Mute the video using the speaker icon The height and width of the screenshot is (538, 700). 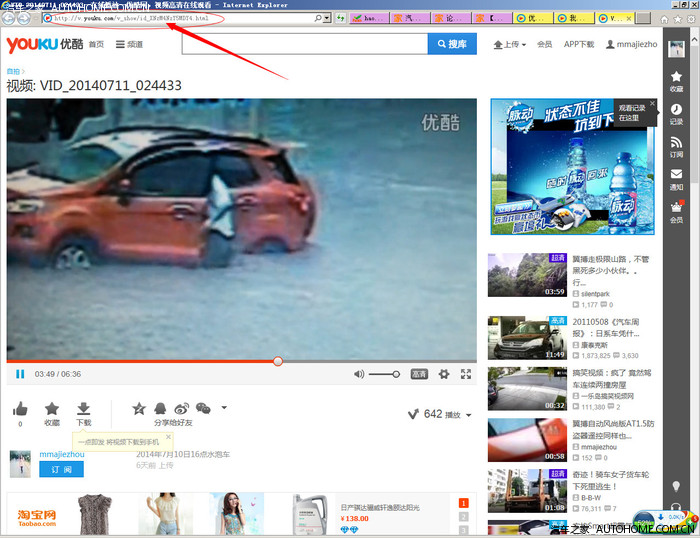tap(359, 374)
